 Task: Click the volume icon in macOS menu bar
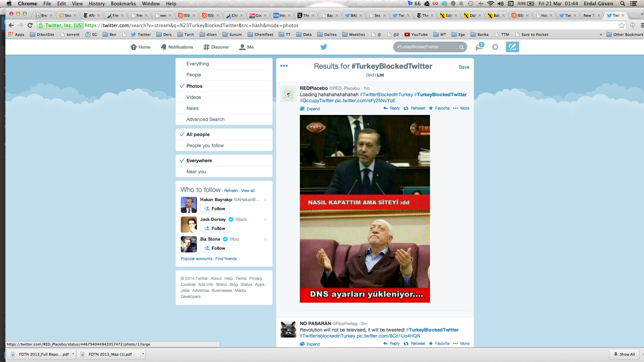[x=500, y=4]
